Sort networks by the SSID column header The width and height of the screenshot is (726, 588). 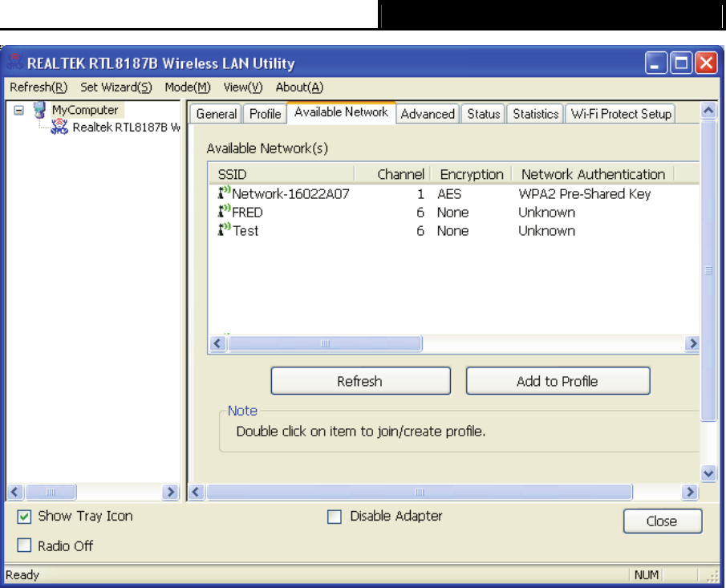[282, 174]
